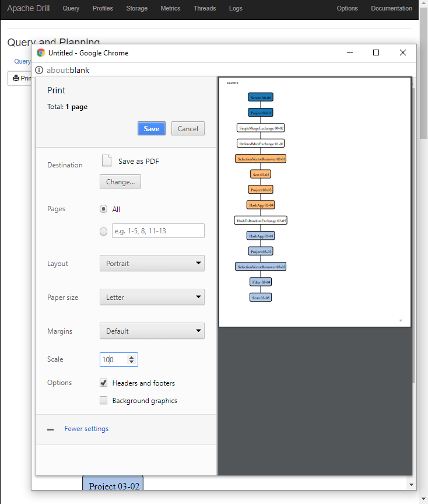
Task: Click the HashAgg 02-04 node in preview
Action: (x=261, y=205)
